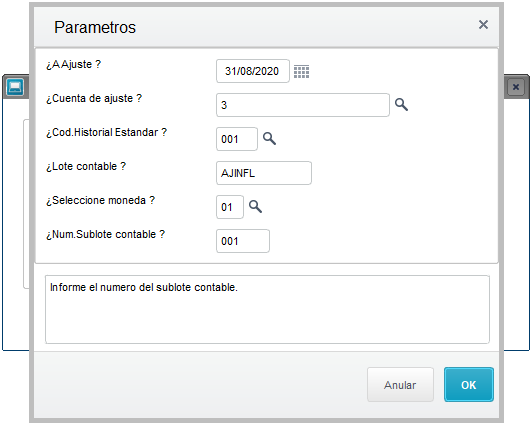
Task: Open lookup search for Cod.Historial Estandar
Action: click(269, 139)
